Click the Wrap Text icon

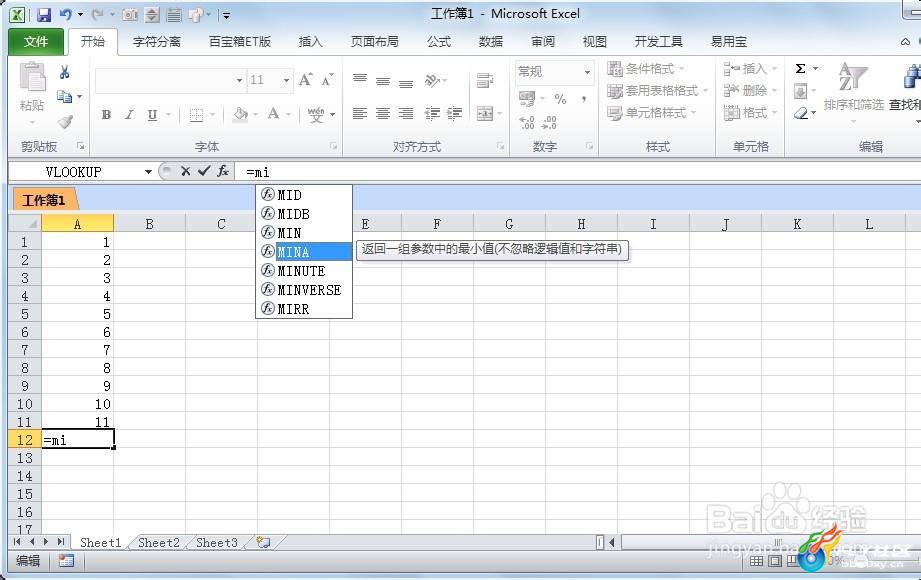pos(485,80)
